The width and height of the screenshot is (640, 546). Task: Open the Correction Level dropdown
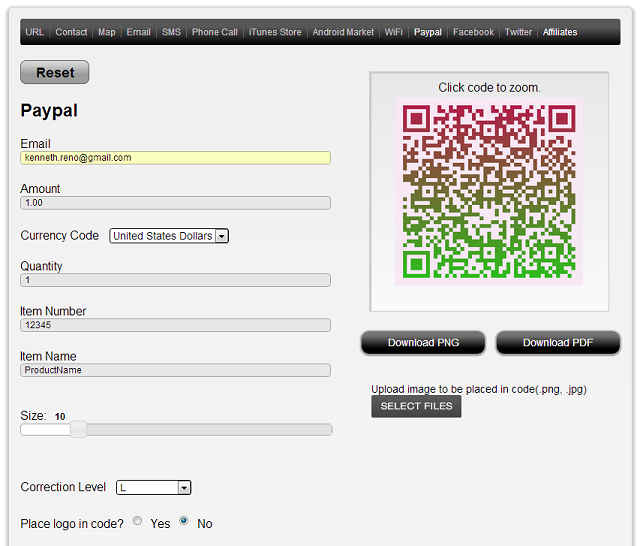coord(153,487)
